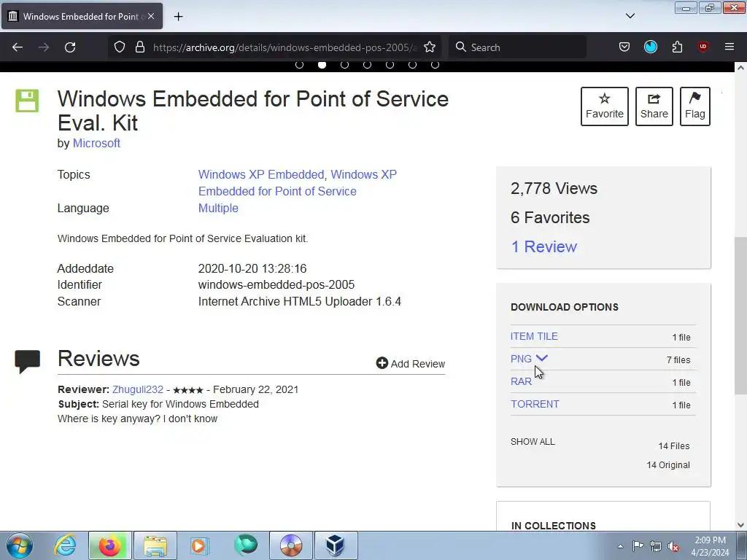Open a new tab with the plus icon
Screen dimensions: 747x560
pos(178,17)
